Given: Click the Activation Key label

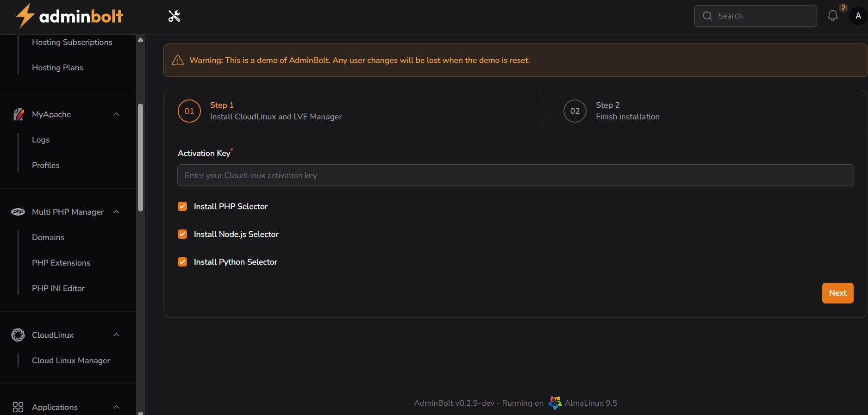Looking at the screenshot, I should pyautogui.click(x=204, y=153).
